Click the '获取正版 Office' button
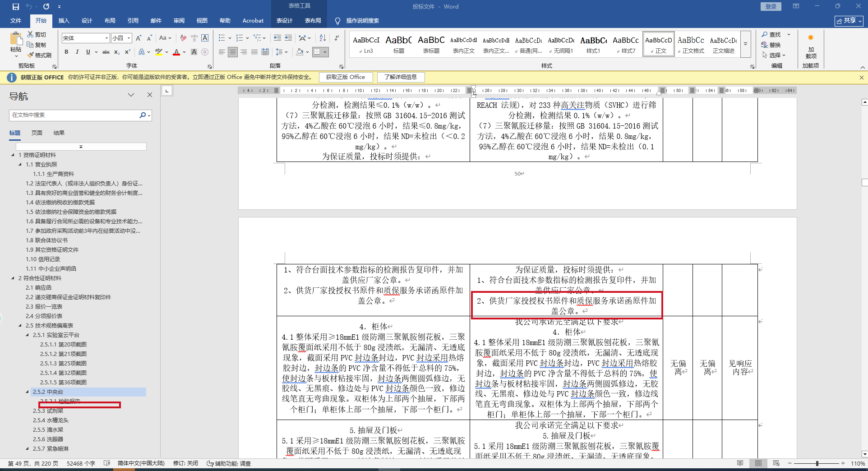The height and width of the screenshot is (471, 868). 345,77
